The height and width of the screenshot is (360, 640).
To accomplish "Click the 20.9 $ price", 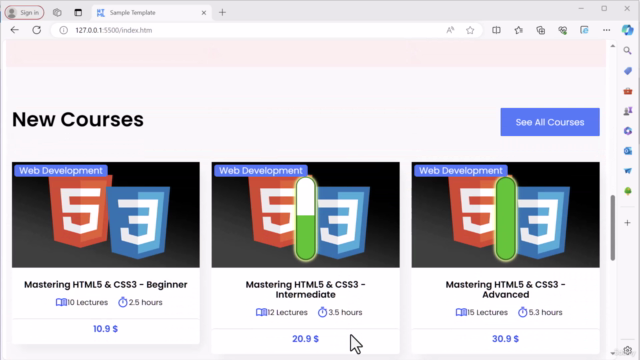I will click(305, 339).
